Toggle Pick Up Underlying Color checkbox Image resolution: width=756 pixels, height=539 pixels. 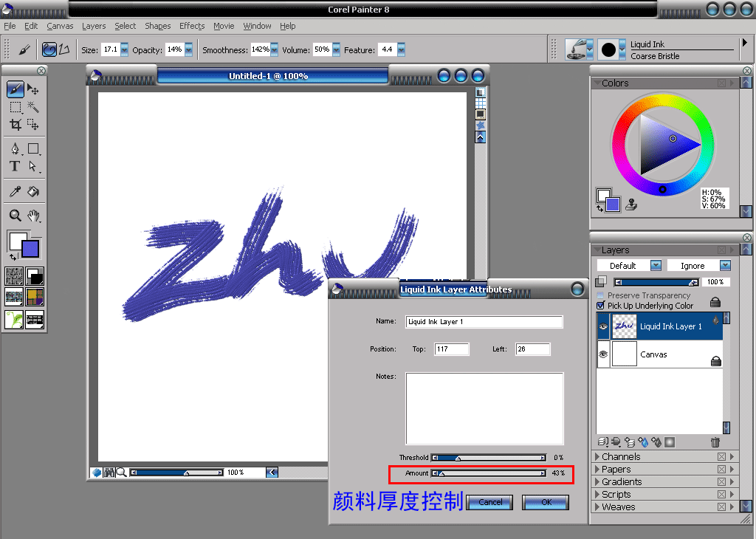[601, 306]
